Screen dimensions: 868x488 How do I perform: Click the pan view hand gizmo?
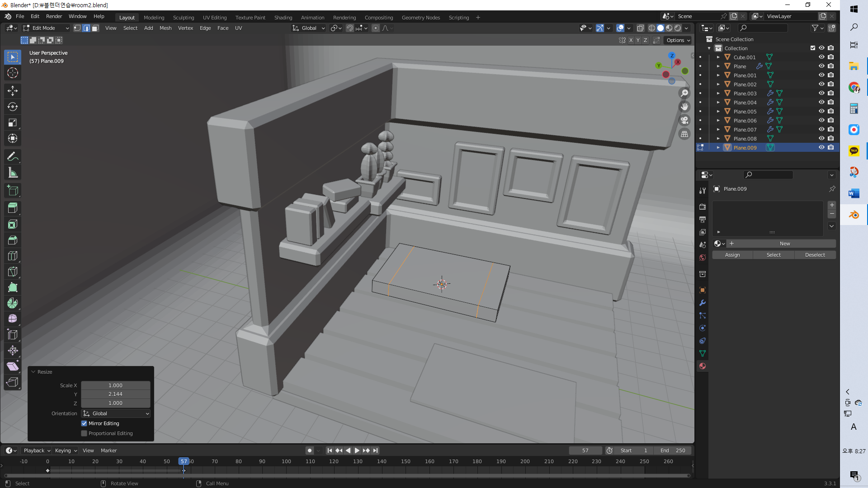pos(684,107)
